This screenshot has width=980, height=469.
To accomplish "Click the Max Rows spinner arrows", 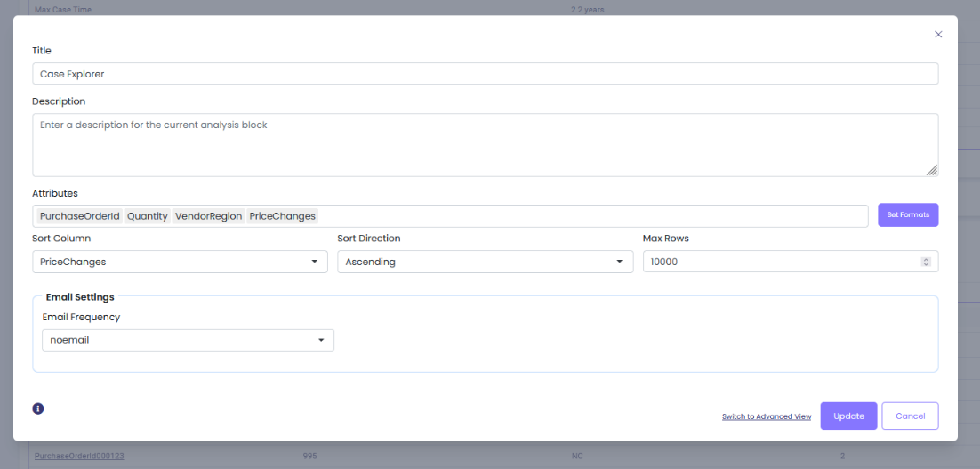I will click(x=926, y=262).
